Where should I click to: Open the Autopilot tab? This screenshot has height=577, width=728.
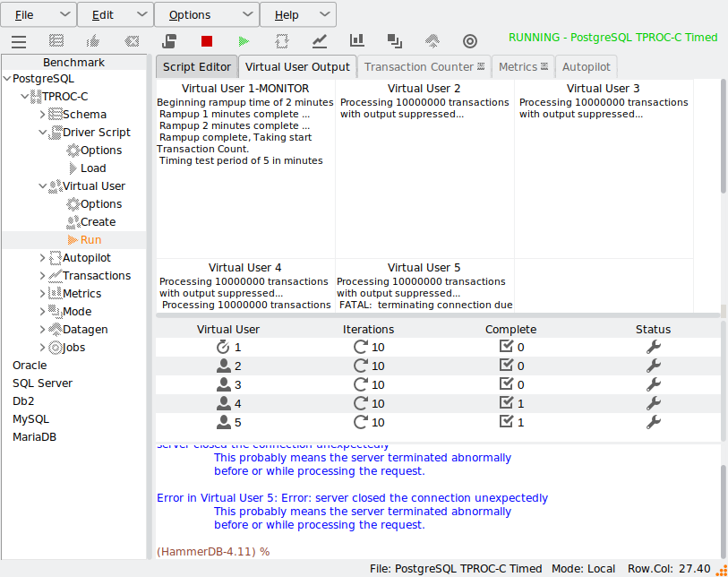[587, 67]
